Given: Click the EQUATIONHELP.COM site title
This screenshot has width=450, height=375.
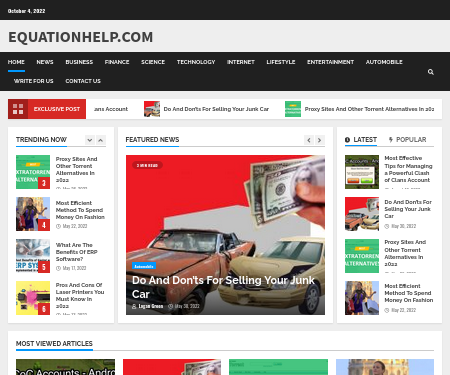Looking at the screenshot, I should coord(81,37).
